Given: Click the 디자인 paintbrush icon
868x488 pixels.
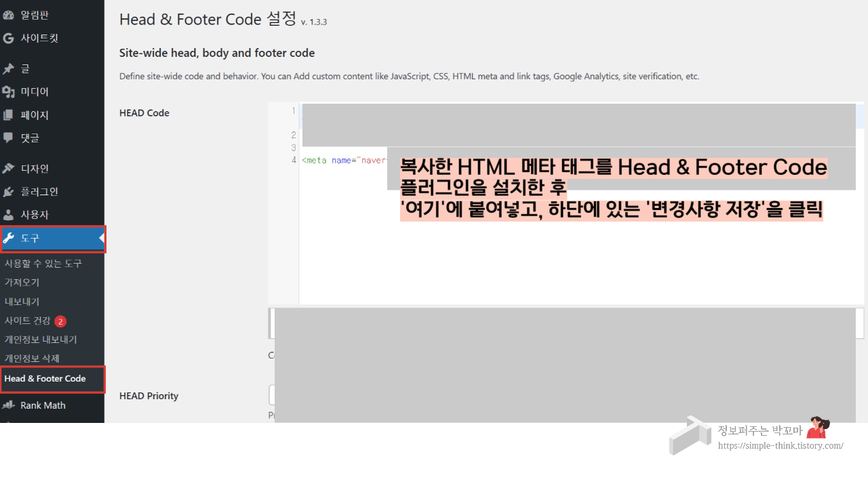Looking at the screenshot, I should point(8,168).
